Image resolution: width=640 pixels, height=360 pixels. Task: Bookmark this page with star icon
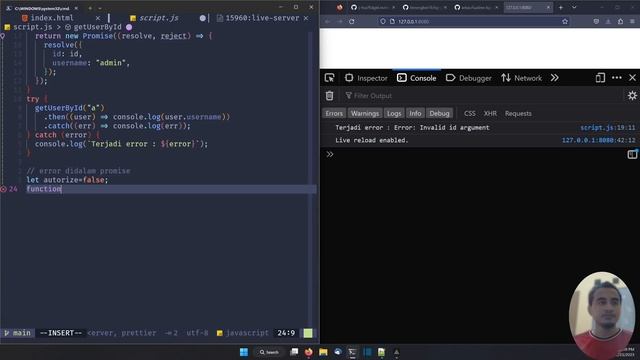pos(565,21)
